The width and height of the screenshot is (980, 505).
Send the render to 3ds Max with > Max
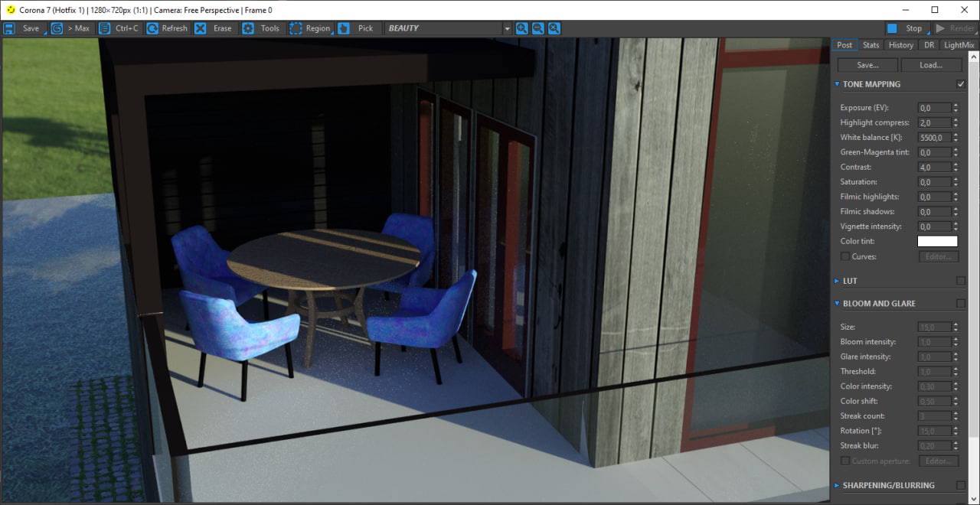click(71, 28)
